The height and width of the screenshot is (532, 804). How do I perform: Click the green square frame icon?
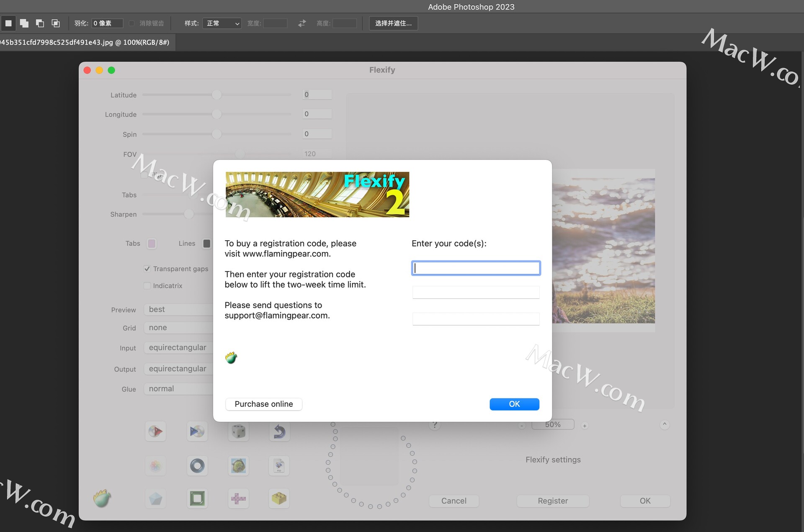coord(197,499)
